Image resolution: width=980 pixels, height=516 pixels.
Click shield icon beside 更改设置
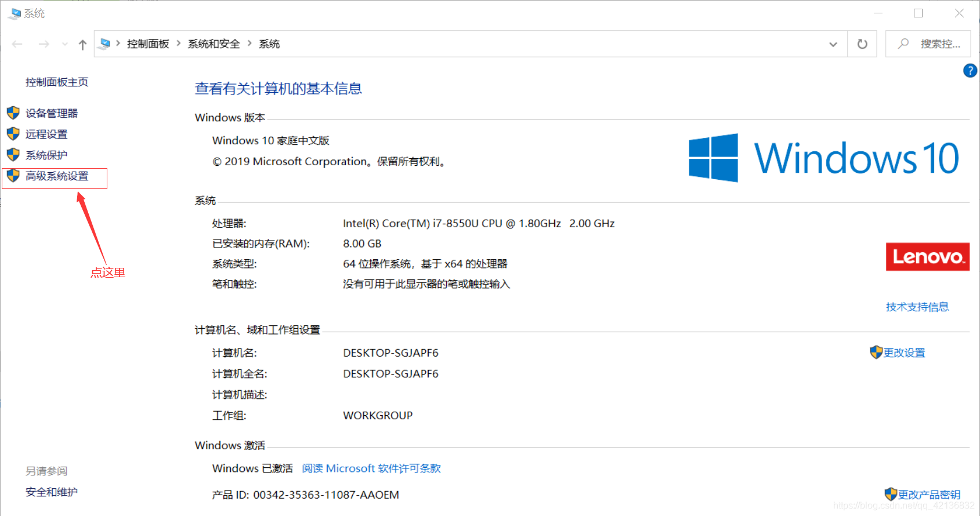coord(876,352)
